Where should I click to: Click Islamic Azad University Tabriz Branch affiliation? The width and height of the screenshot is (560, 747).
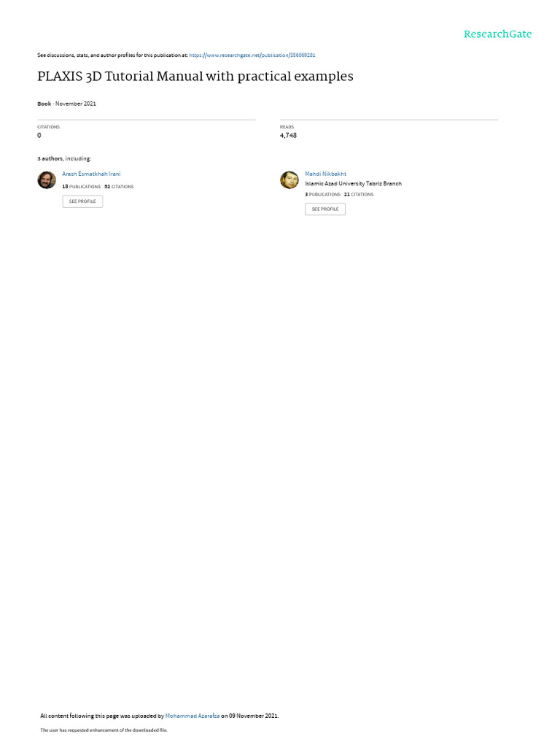point(354,183)
